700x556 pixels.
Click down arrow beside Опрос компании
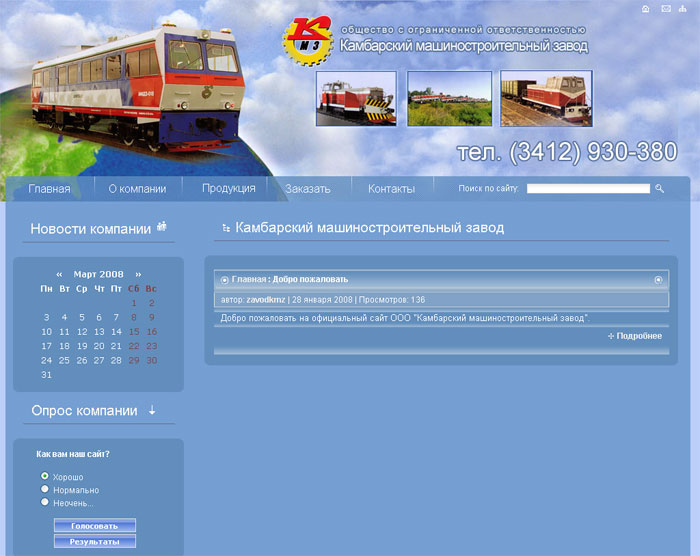pyautogui.click(x=152, y=410)
